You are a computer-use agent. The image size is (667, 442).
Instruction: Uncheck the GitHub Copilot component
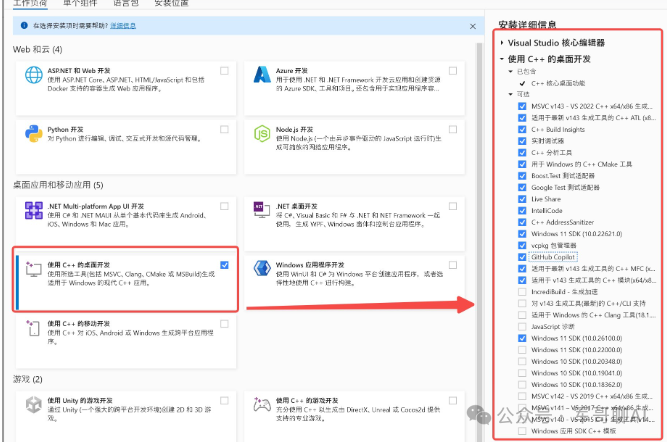click(x=522, y=257)
